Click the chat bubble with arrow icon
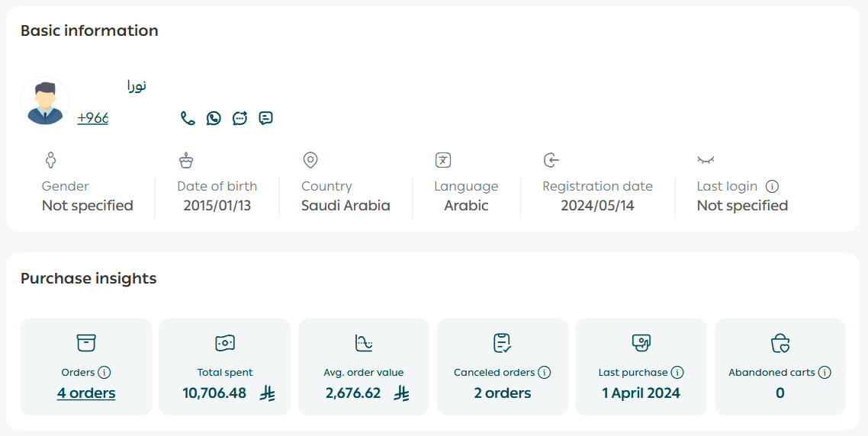This screenshot has width=868, height=436. pyautogui.click(x=240, y=118)
